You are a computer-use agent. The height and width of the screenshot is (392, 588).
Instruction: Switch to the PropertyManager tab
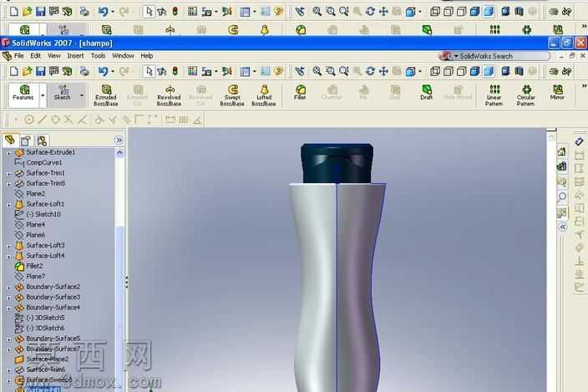pyautogui.click(x=26, y=140)
